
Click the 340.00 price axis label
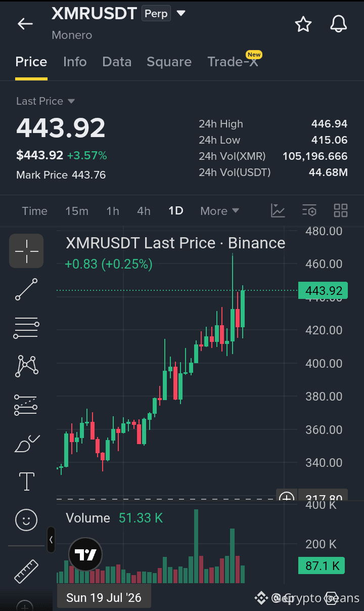coord(324,463)
